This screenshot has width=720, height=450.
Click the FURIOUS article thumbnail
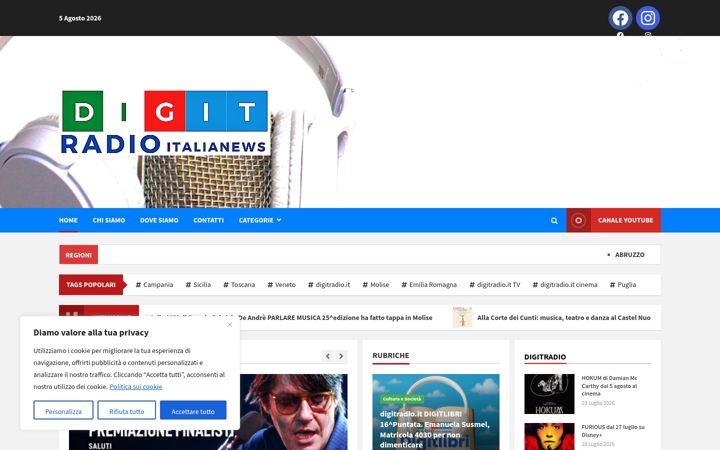pyautogui.click(x=549, y=436)
